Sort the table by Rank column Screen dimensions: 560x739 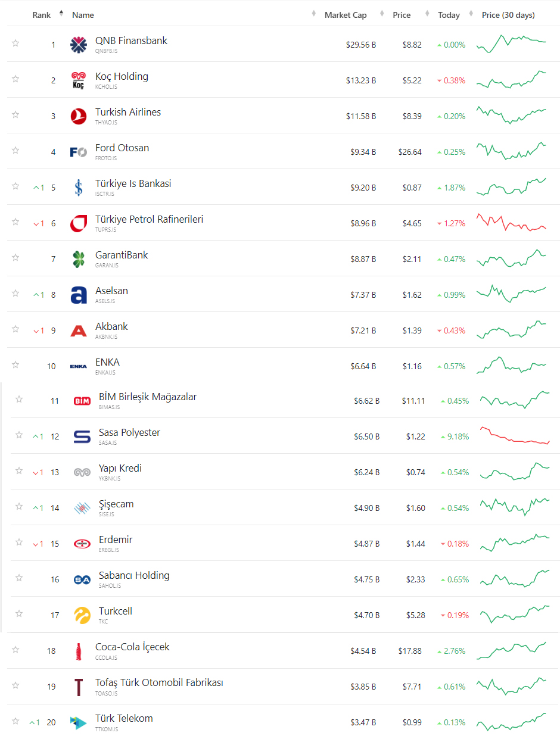tap(42, 15)
